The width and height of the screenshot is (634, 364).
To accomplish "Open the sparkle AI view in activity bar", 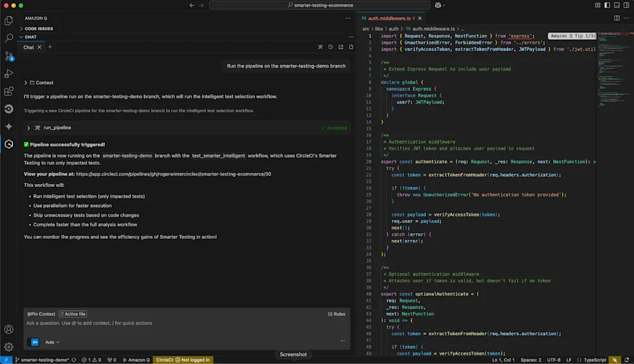I will (x=8, y=126).
